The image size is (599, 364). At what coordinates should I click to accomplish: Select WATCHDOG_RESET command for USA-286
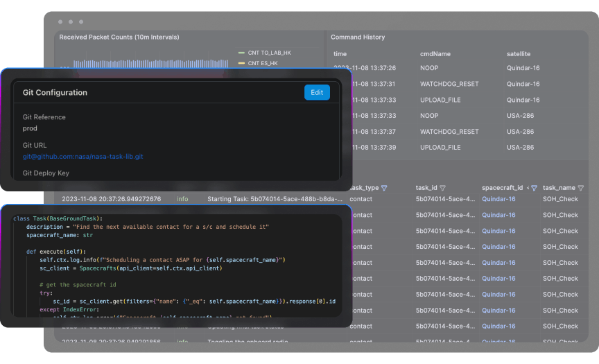pyautogui.click(x=449, y=132)
